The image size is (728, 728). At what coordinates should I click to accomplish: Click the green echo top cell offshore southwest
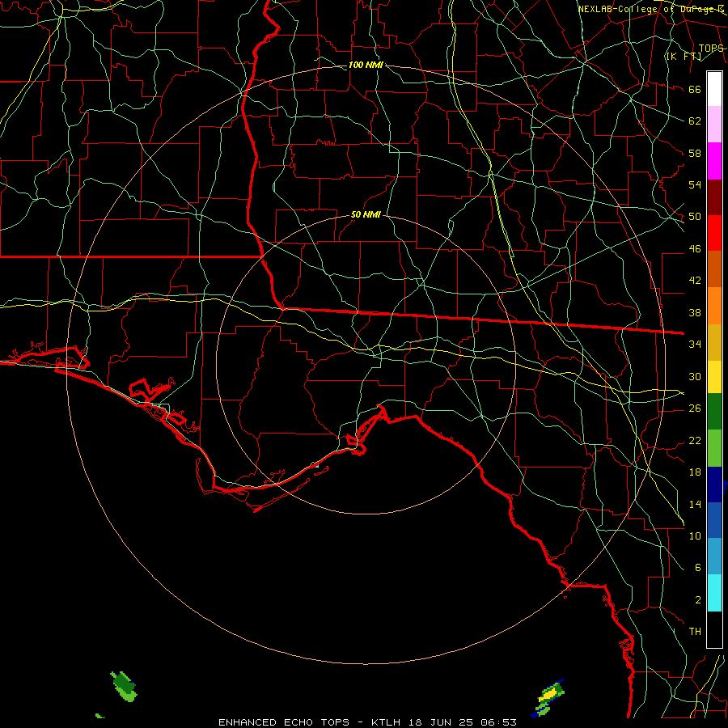[x=124, y=686]
